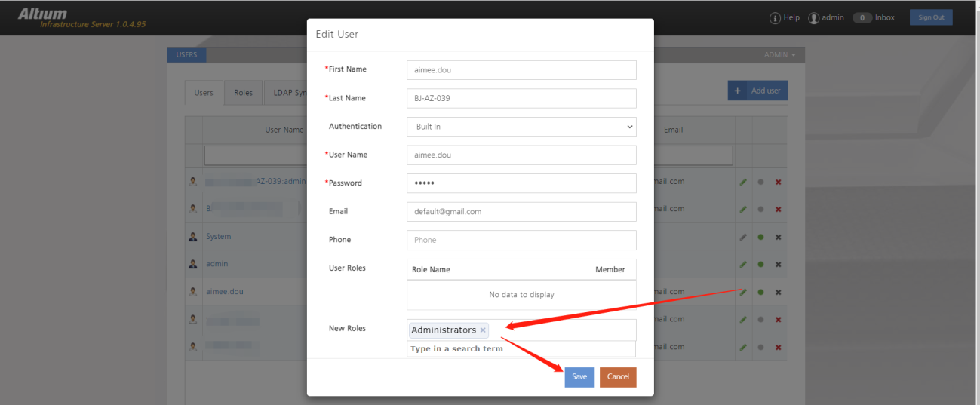Open New Roles search term box
980x405 pixels.
[x=521, y=349]
